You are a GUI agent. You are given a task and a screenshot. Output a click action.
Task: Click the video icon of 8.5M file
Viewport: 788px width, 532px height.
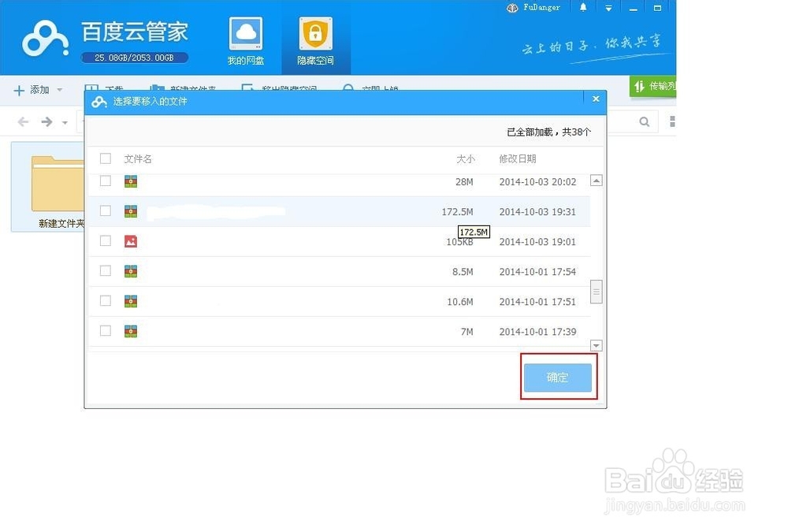pyautogui.click(x=131, y=272)
